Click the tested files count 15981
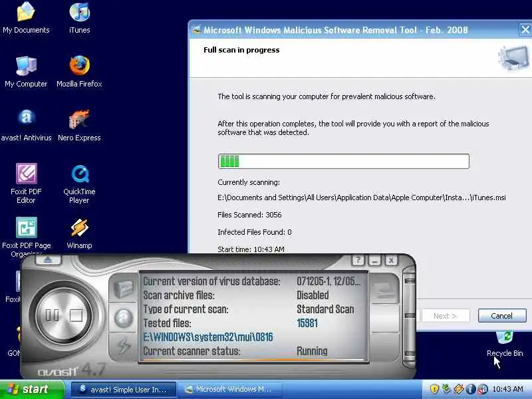 pos(307,323)
